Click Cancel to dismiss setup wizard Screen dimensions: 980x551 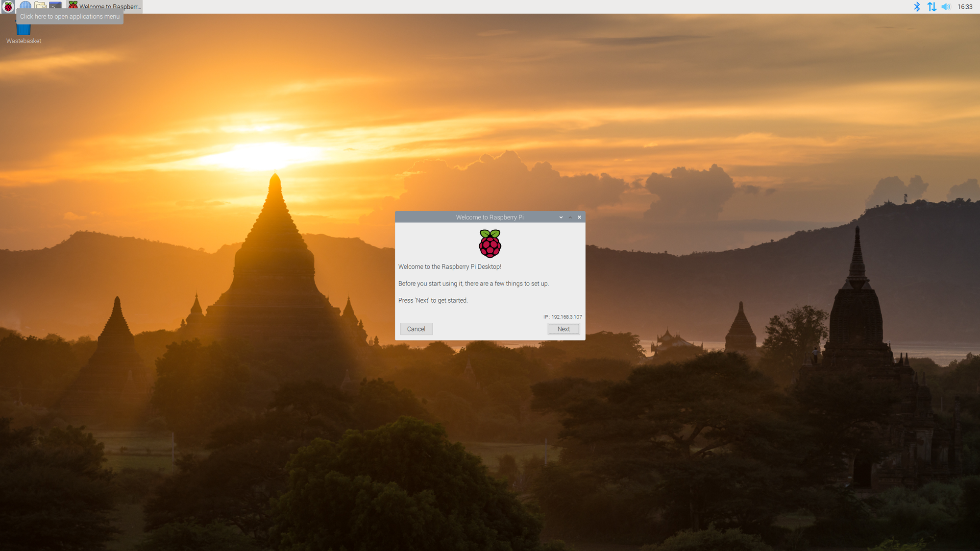[416, 329]
